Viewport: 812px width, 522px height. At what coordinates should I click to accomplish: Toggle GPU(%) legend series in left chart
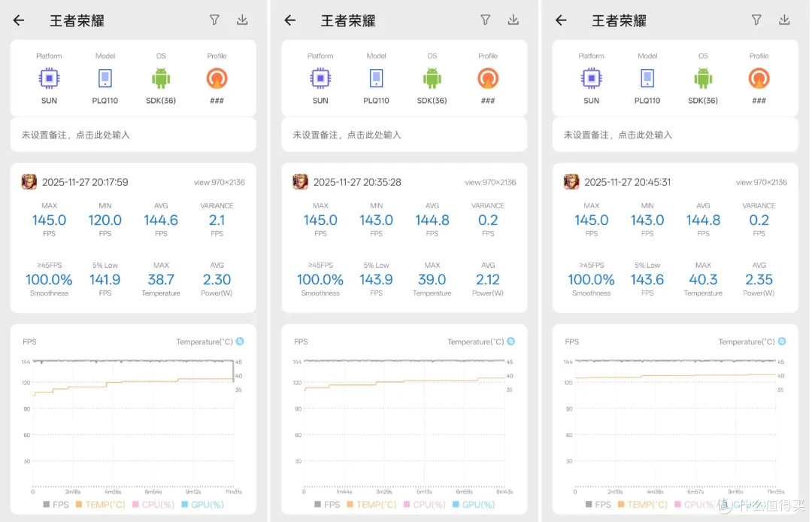click(202, 505)
